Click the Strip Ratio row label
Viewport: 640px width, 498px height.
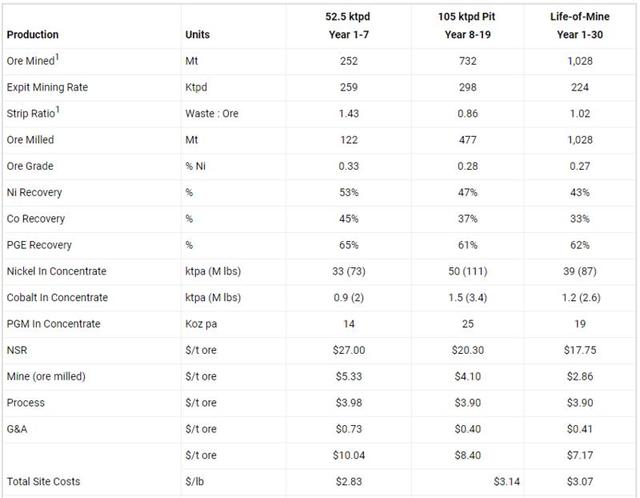point(33,113)
